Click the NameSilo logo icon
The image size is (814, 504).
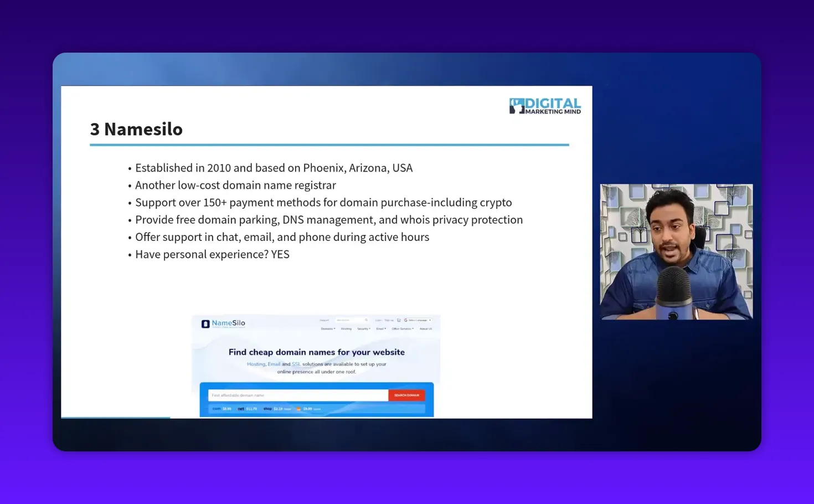205,323
